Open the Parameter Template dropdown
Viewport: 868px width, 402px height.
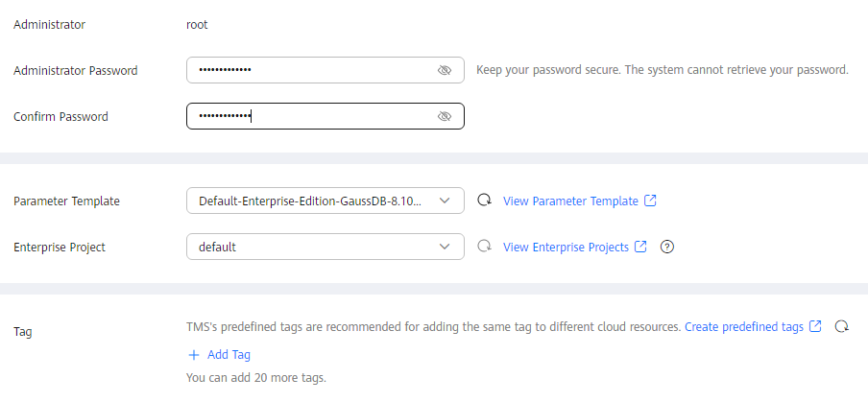tap(325, 201)
